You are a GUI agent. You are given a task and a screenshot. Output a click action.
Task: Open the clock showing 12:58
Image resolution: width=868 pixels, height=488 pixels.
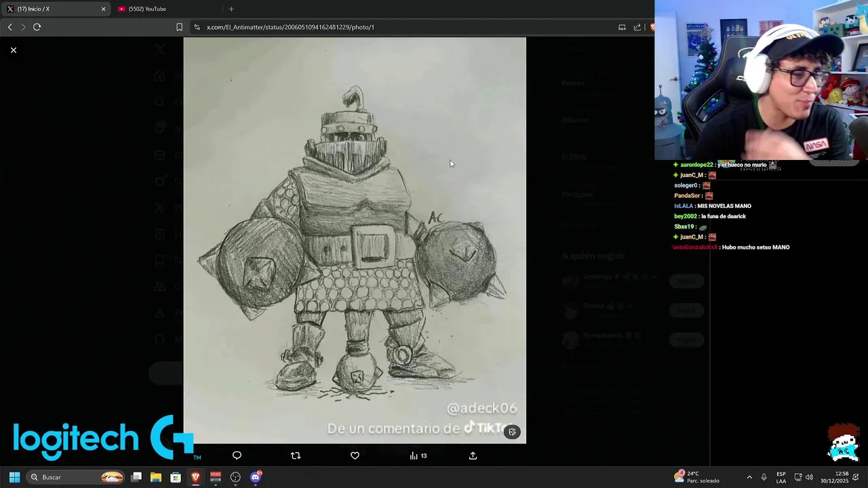coord(834,477)
